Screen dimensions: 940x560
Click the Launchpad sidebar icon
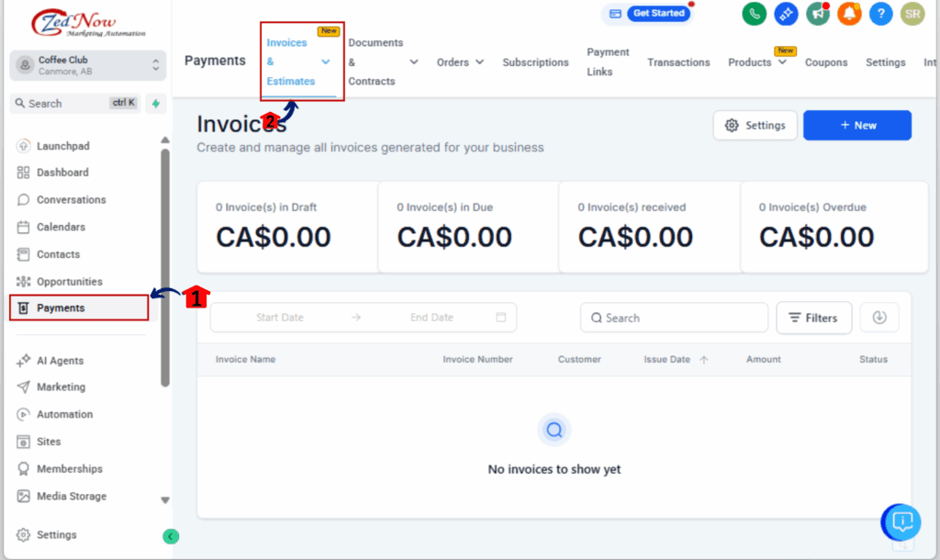tap(23, 146)
